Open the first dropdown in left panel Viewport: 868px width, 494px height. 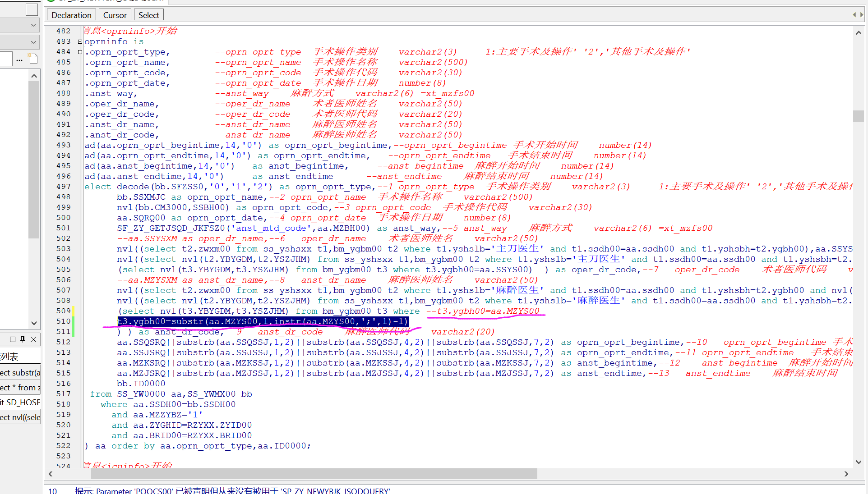coord(33,25)
